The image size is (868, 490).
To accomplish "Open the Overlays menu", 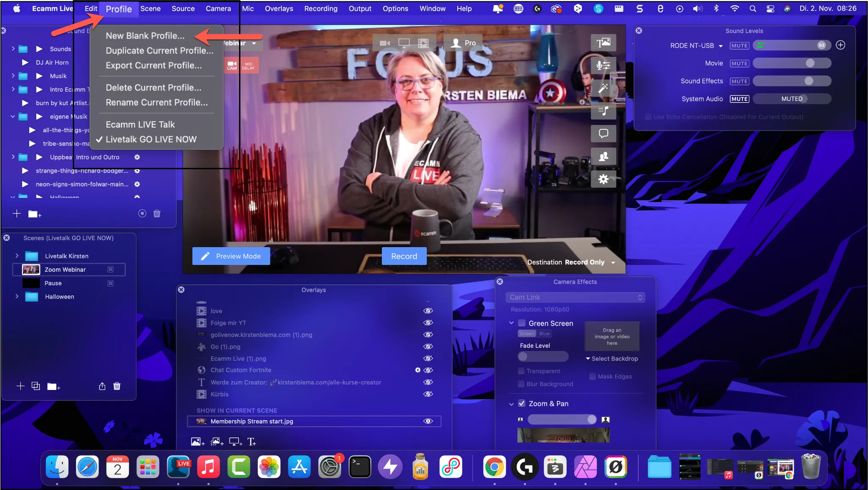I will [x=279, y=8].
